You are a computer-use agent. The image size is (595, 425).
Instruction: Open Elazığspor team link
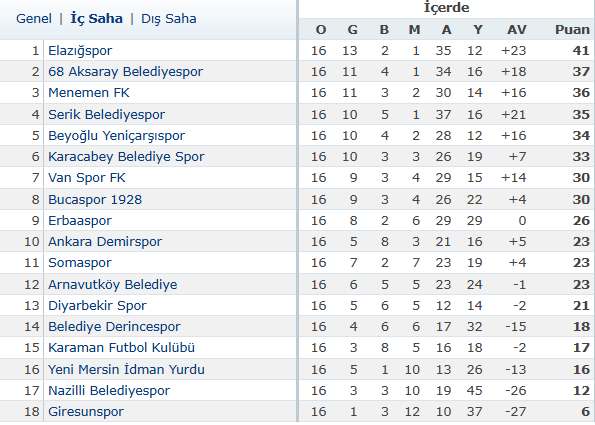click(x=80, y=50)
